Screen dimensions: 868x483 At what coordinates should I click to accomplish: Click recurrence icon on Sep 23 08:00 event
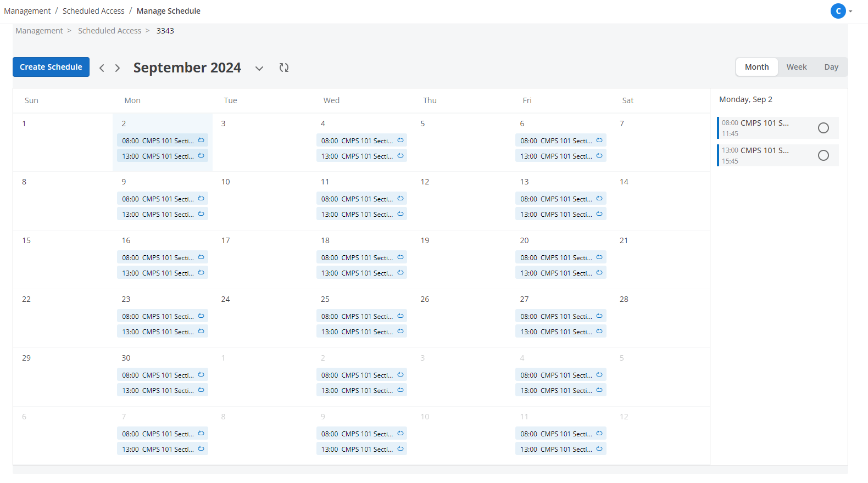(x=201, y=316)
